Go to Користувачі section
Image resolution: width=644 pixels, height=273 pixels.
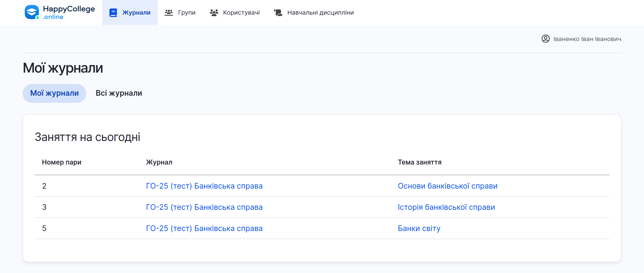point(241,12)
